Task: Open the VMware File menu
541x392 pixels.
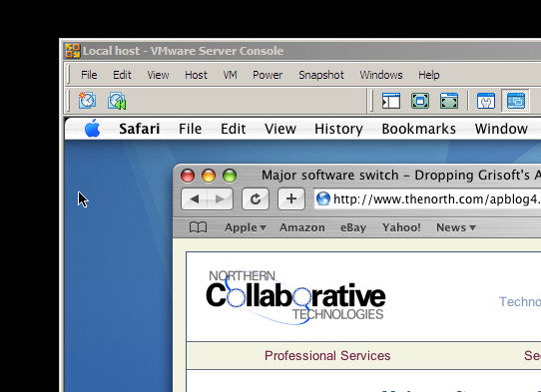Action: point(89,75)
